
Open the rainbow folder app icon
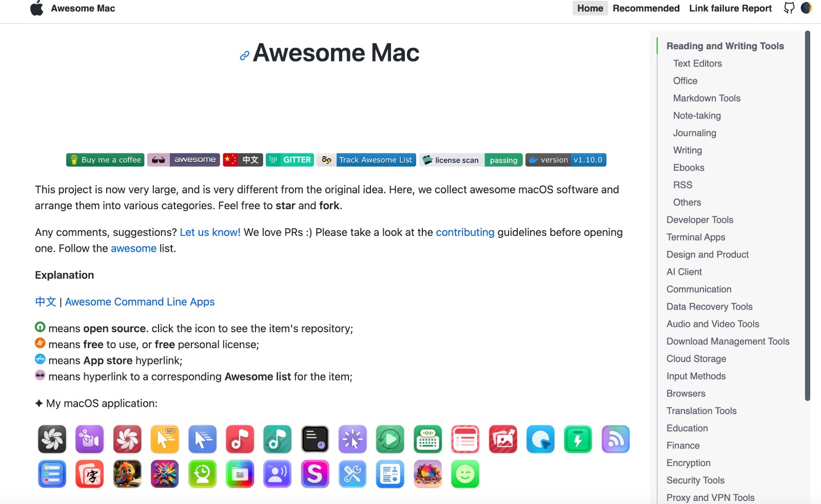click(x=240, y=474)
